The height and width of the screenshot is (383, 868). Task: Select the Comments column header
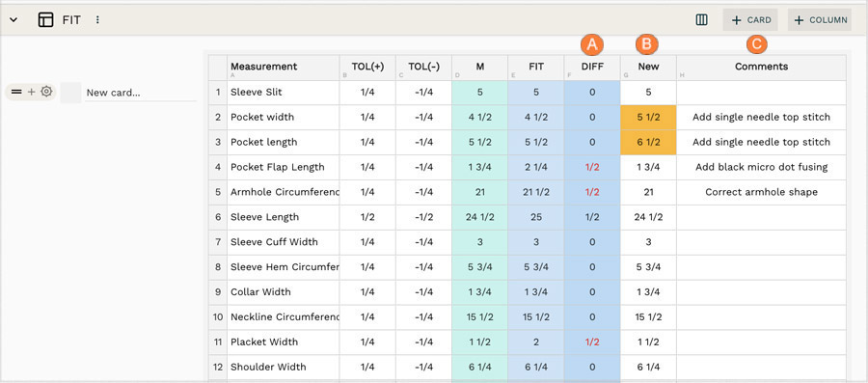[x=761, y=67]
